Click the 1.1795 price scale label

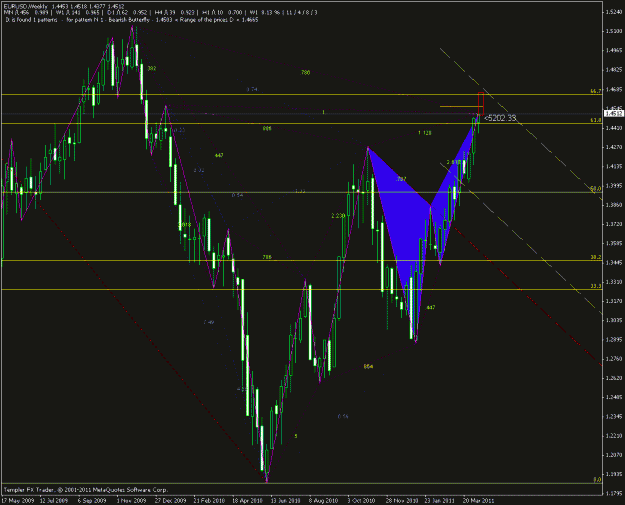(614, 494)
